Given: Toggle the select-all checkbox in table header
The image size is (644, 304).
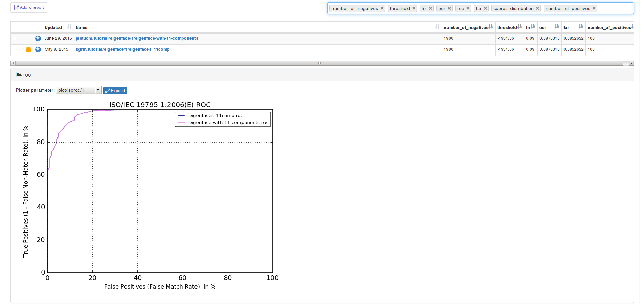Looking at the screenshot, I should [15, 27].
